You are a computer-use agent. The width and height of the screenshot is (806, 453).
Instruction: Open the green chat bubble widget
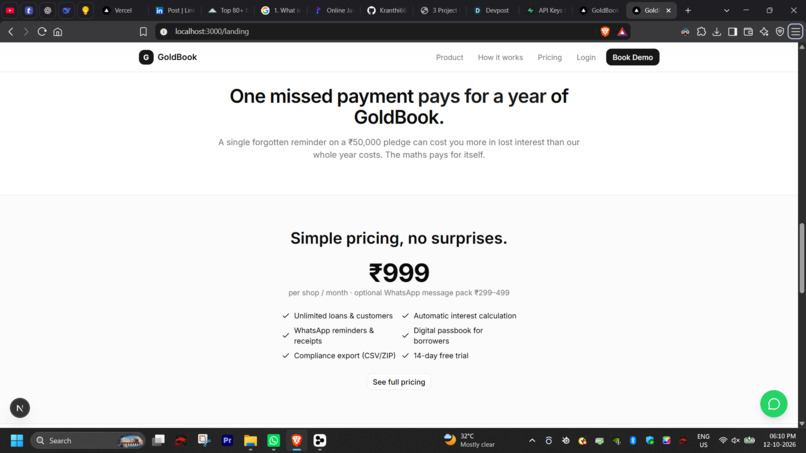774,404
